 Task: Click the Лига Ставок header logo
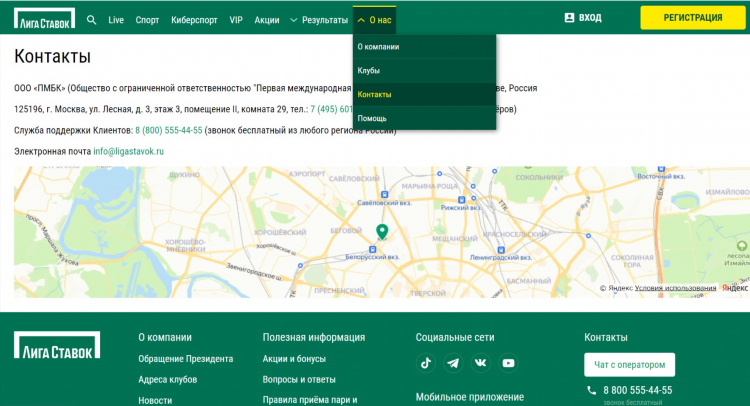click(x=44, y=18)
